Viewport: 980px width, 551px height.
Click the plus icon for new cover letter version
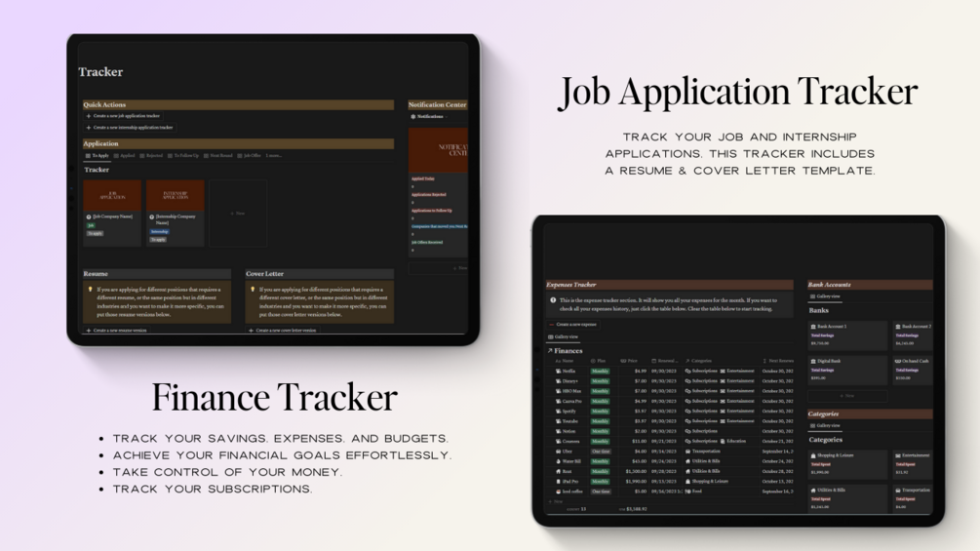coord(251,331)
